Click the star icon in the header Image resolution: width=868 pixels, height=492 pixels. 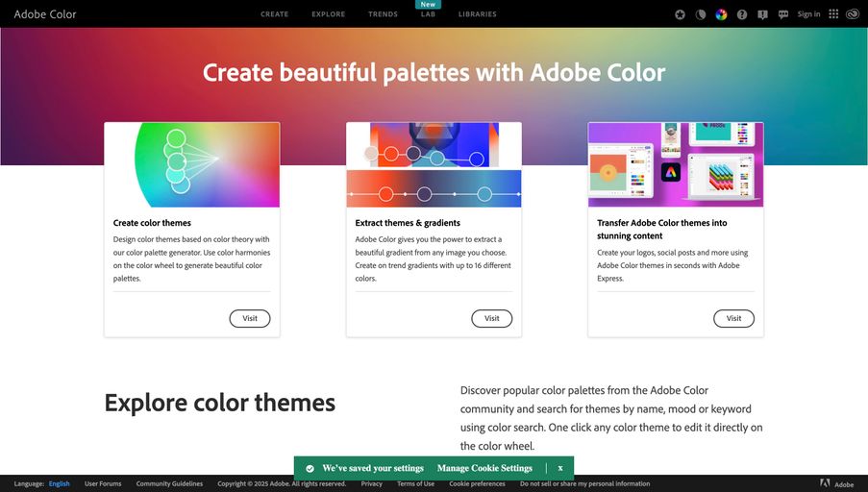tap(680, 15)
